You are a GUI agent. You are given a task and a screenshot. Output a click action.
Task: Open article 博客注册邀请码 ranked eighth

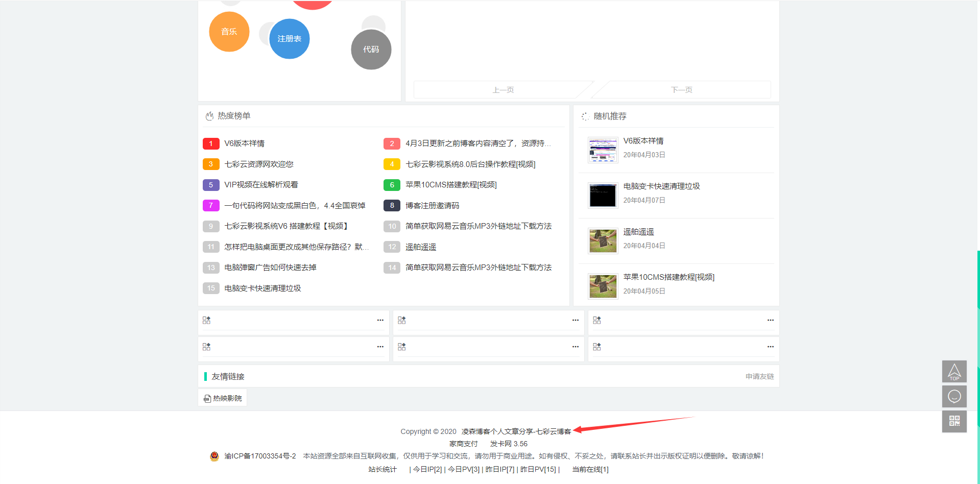[x=432, y=205]
